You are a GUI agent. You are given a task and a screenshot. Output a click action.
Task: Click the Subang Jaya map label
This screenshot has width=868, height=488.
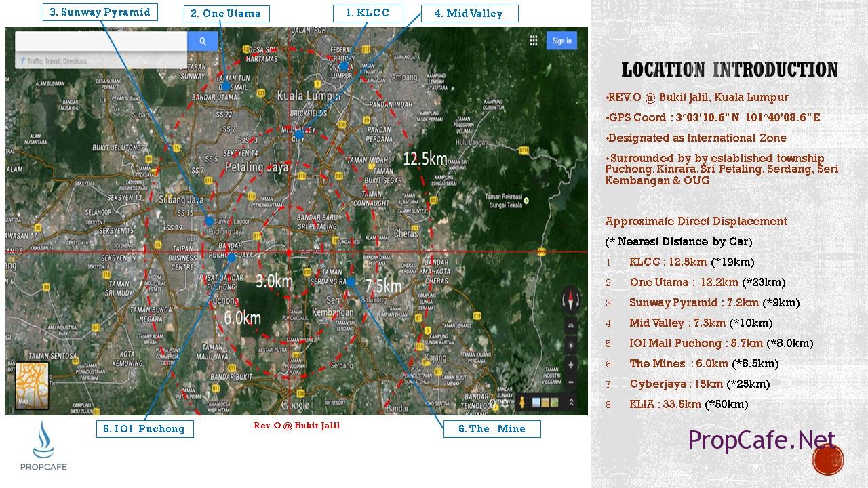180,200
